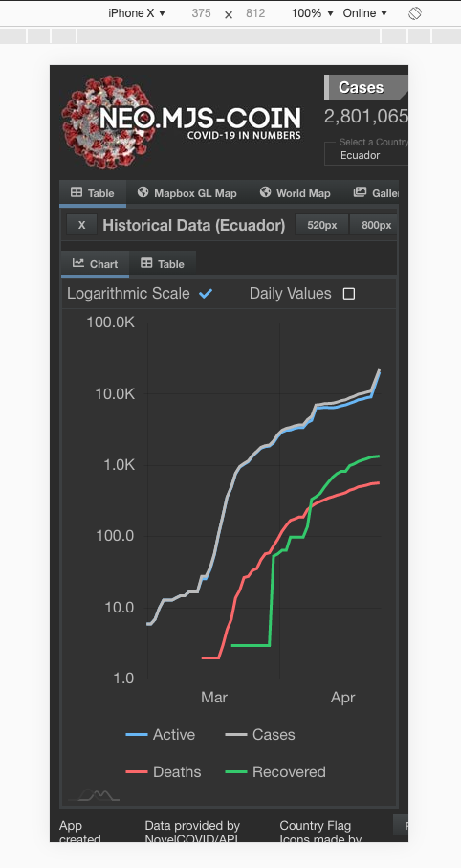Click the amCharts logo under legend
Image resolution: width=461 pixels, height=868 pixels.
click(94, 795)
